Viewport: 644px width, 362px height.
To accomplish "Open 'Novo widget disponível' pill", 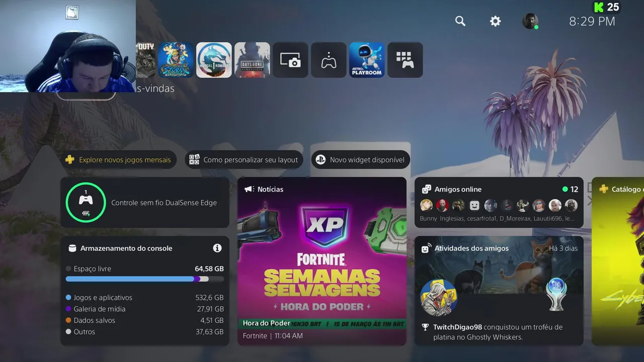I will 360,160.
